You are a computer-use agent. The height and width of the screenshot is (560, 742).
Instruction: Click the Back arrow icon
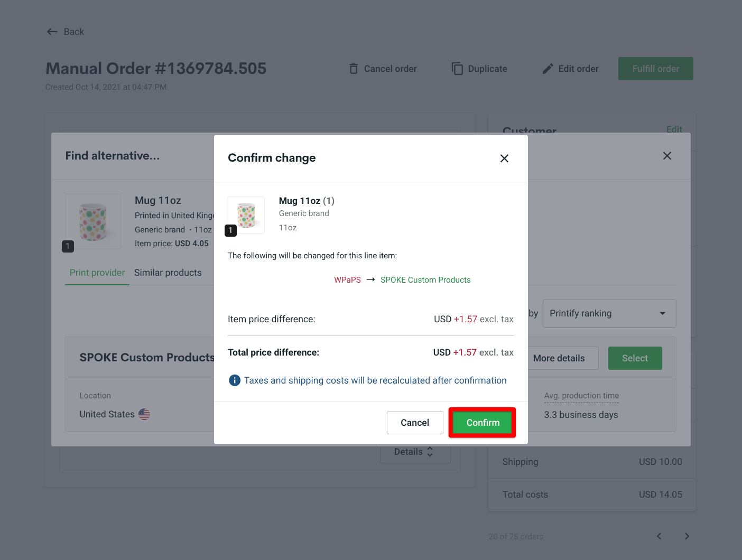coord(52,32)
